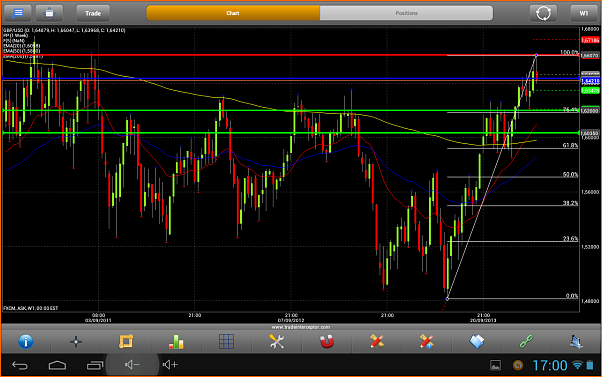Image resolution: width=602 pixels, height=377 pixels.
Task: Tap the orange circular notification icon
Action: pos(518,365)
